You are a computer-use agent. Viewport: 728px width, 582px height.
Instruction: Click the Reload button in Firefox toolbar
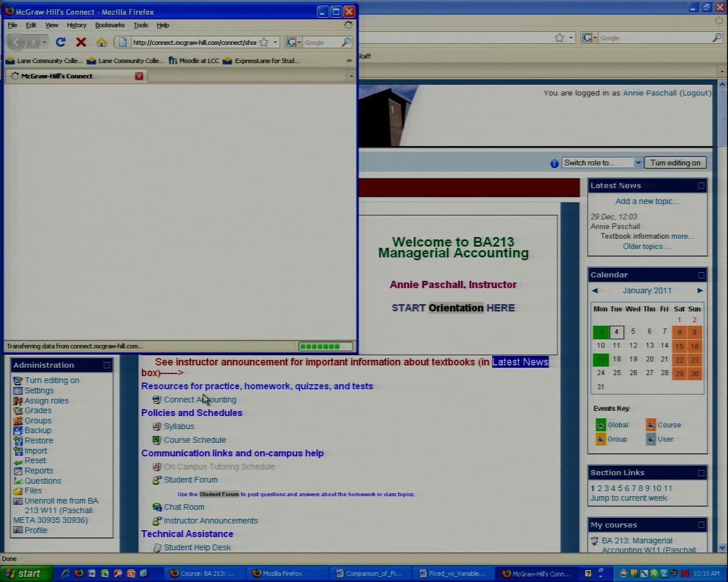coord(60,42)
